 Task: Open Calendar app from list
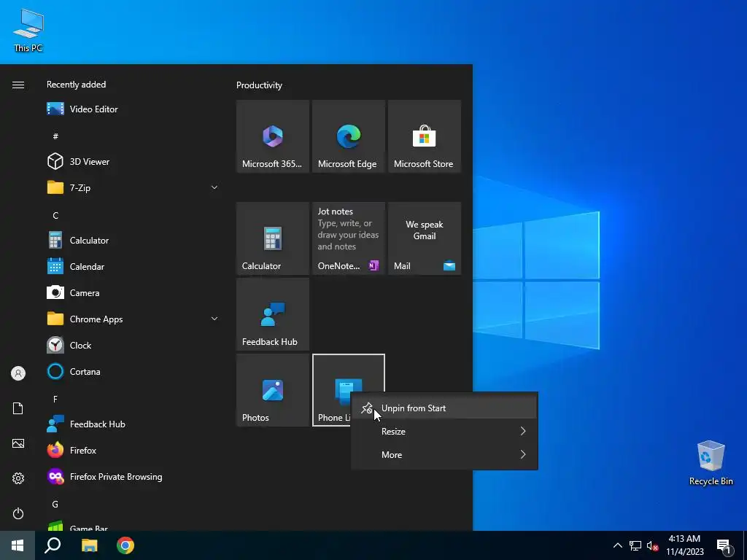(x=133, y=267)
